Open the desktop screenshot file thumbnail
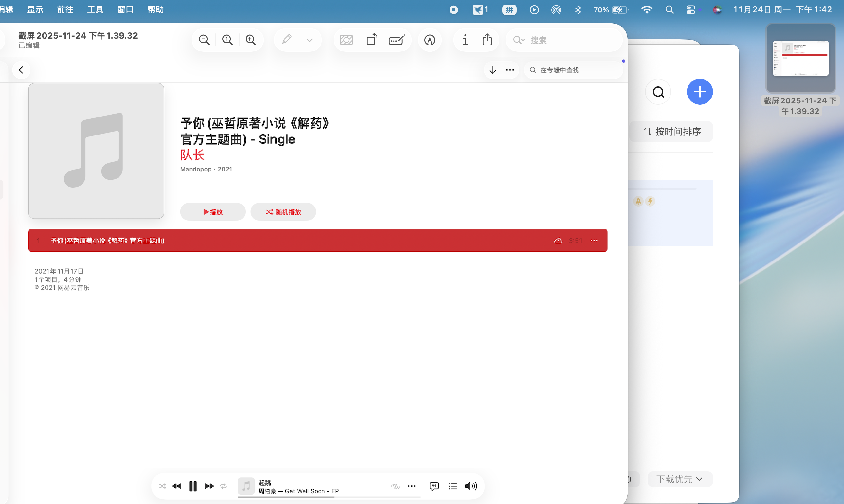The height and width of the screenshot is (504, 844). tap(800, 58)
